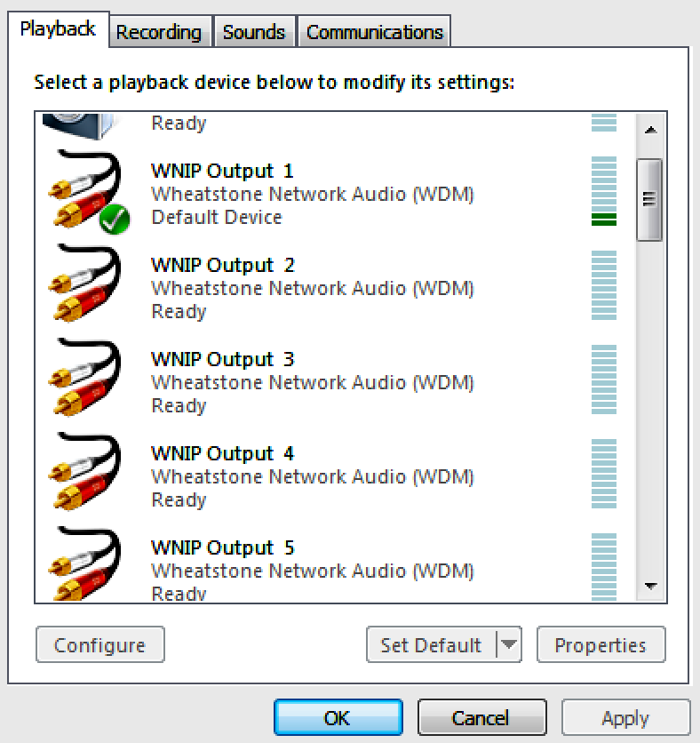Open the Sounds tab
700x743 pixels.
[x=254, y=32]
